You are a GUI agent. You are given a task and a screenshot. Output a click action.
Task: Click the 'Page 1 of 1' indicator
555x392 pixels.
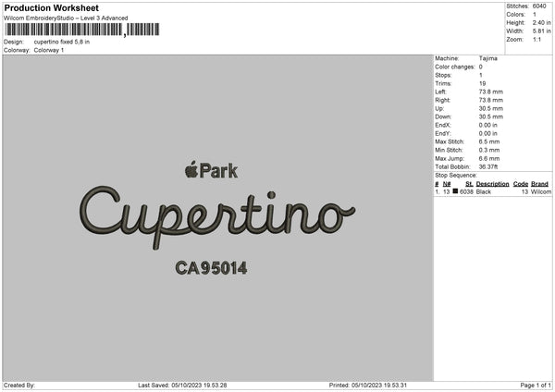point(536,386)
